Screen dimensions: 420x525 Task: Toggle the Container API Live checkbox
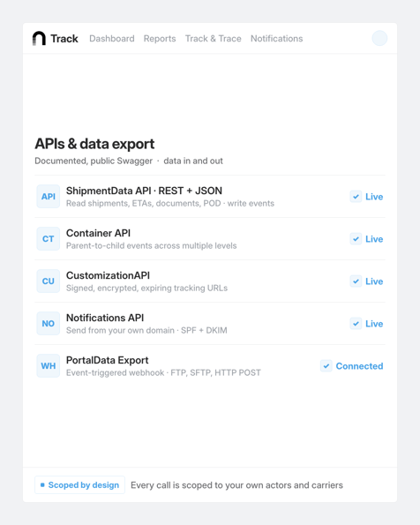point(356,239)
